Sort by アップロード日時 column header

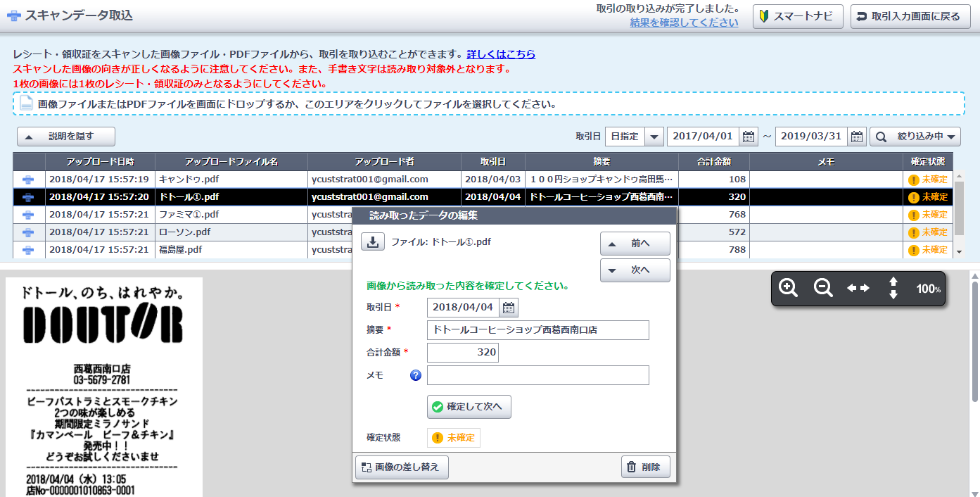[x=99, y=162]
